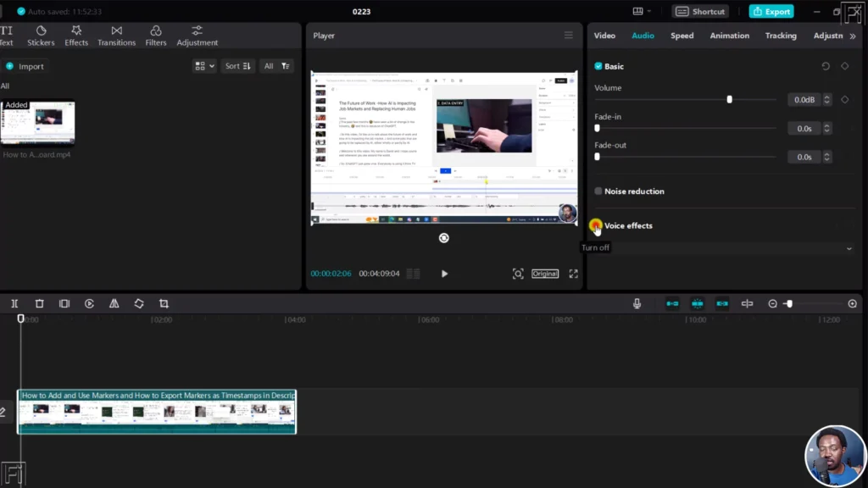Open the layout dropdown in title bar
868x488 pixels.
click(642, 12)
